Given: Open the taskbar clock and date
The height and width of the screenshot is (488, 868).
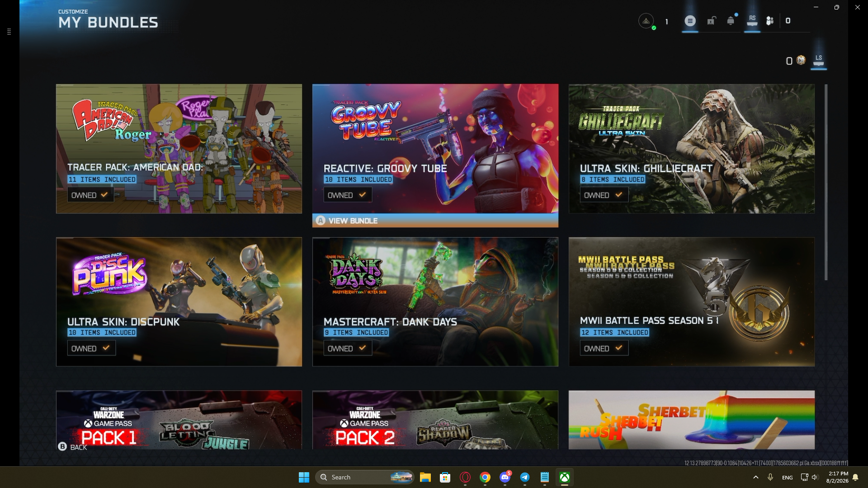Looking at the screenshot, I should 837,477.
